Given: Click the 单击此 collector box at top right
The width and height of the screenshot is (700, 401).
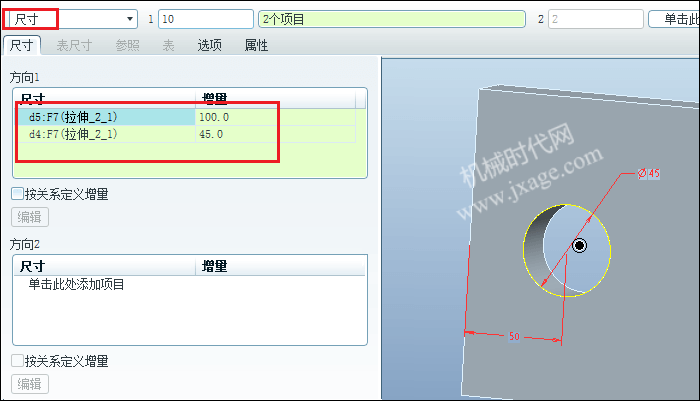Looking at the screenshot, I should (674, 19).
